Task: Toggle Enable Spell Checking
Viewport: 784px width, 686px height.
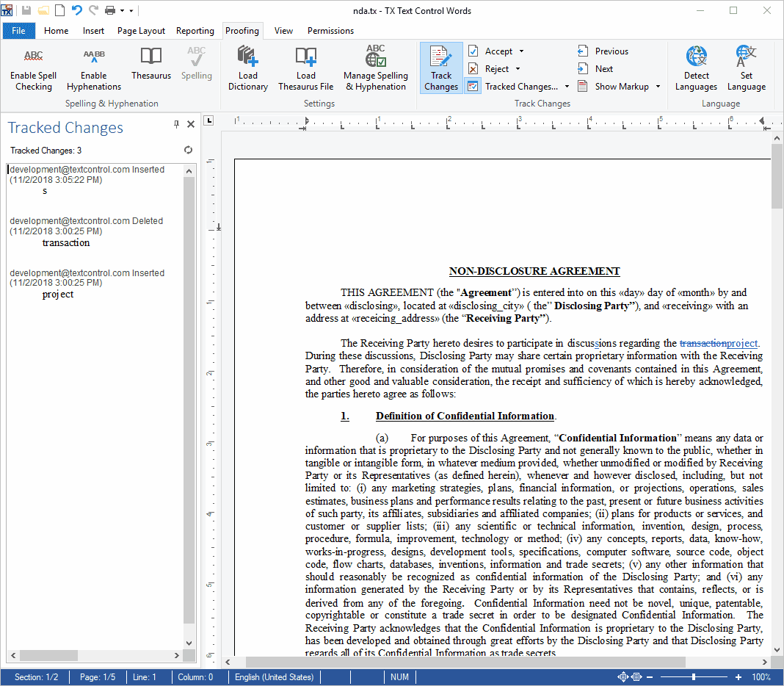Action: point(33,57)
